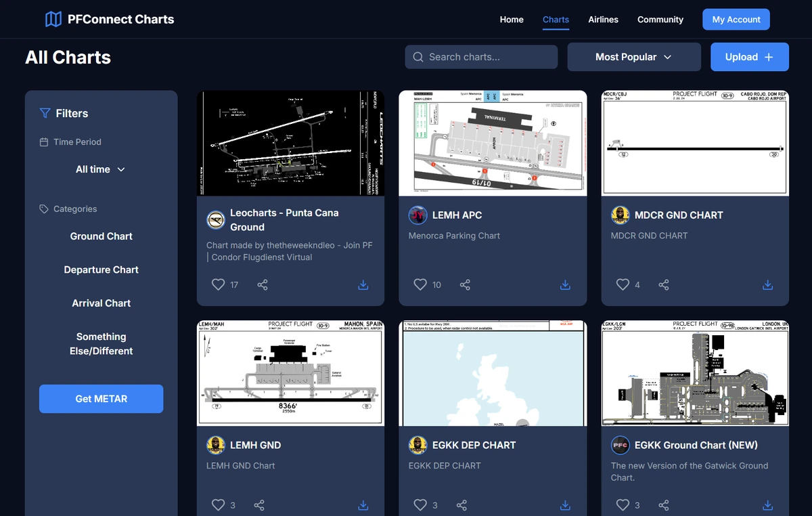Click the PFConnect Charts map logo
The height and width of the screenshot is (516, 812).
52,19
